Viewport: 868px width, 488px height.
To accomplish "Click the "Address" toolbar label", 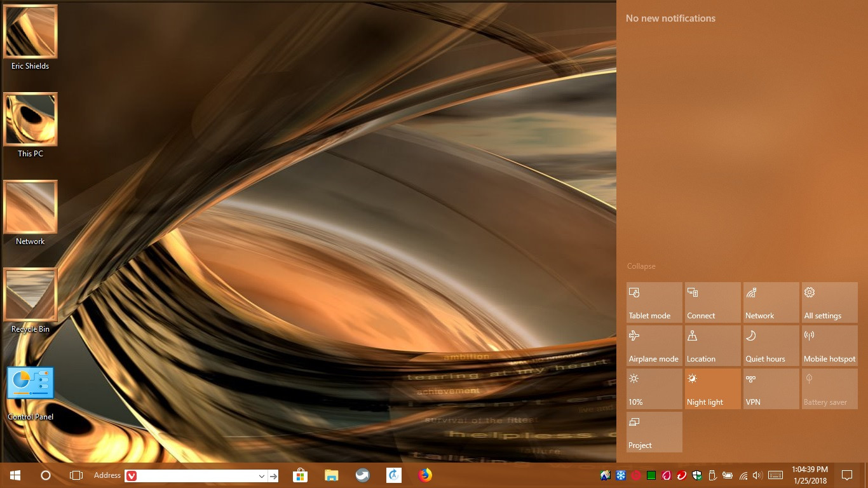I will pyautogui.click(x=107, y=475).
